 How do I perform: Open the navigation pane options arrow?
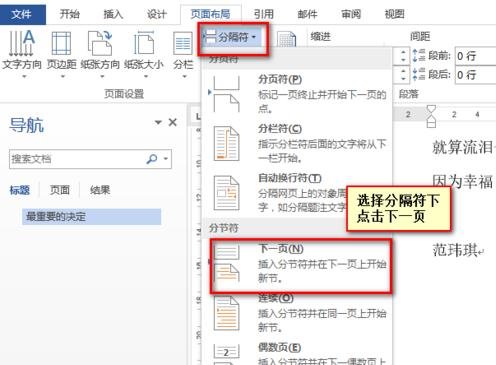(x=158, y=122)
